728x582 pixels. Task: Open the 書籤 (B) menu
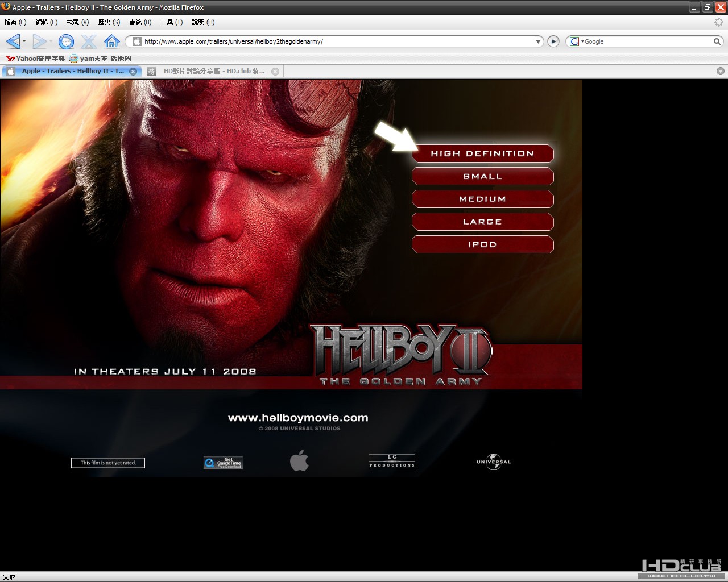[140, 22]
